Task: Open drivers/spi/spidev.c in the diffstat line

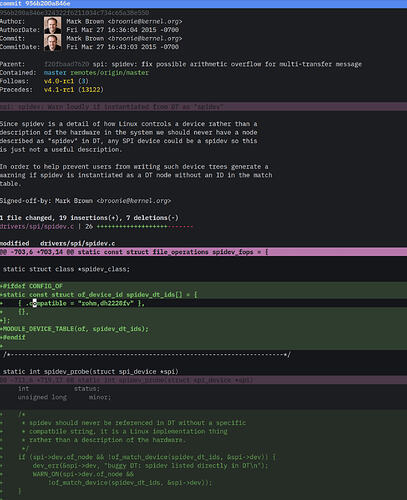Action: pyautogui.click(x=37, y=226)
